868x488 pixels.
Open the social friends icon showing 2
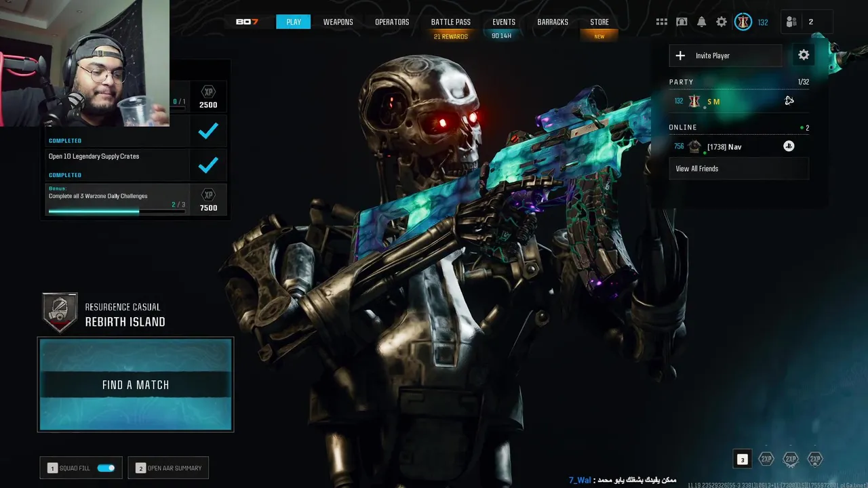coord(791,22)
